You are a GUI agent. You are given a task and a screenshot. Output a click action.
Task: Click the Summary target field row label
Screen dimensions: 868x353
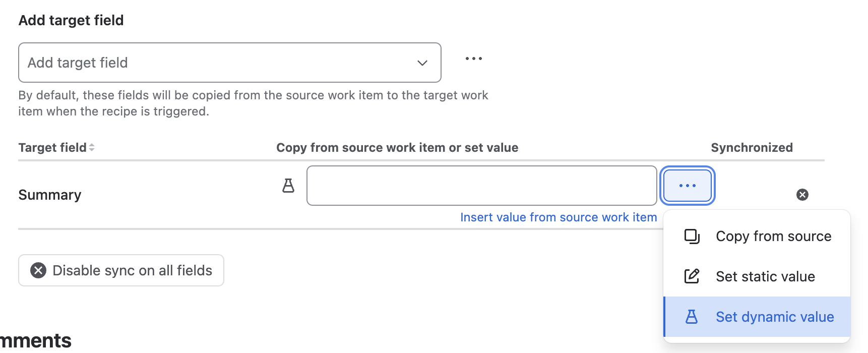point(50,195)
